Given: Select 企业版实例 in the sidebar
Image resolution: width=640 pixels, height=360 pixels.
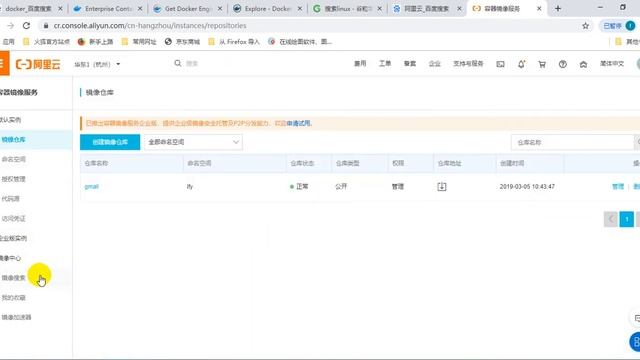Looking at the screenshot, I should coord(13,238).
